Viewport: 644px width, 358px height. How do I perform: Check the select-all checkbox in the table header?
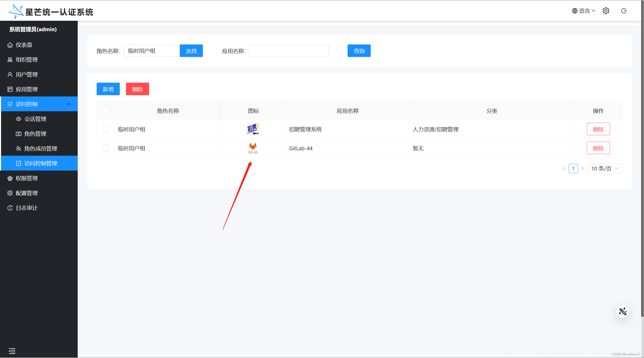[x=106, y=111]
